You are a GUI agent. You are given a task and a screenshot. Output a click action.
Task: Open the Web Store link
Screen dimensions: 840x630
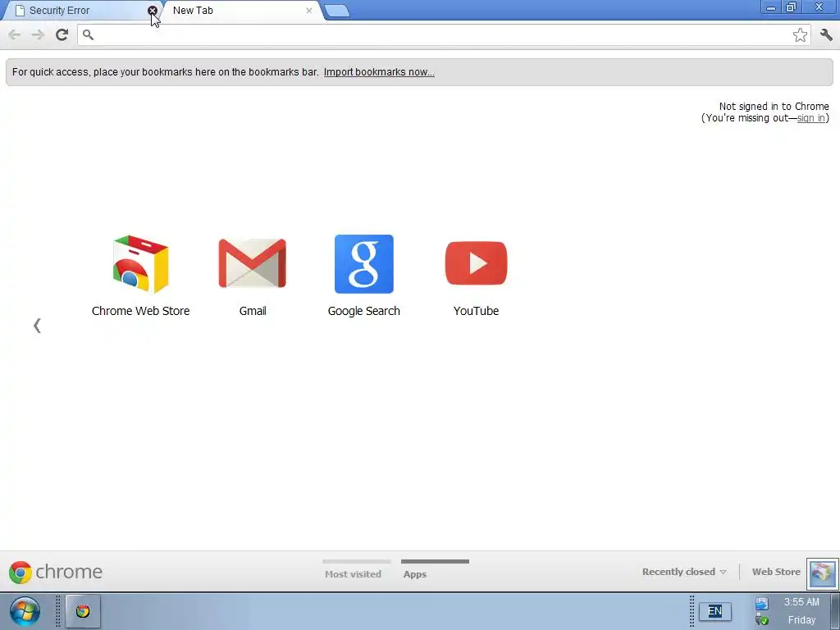click(776, 572)
